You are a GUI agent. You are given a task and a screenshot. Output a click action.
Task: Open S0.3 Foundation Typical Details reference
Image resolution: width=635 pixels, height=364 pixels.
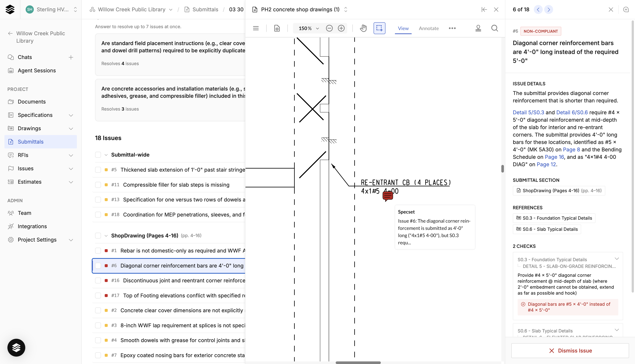point(554,218)
